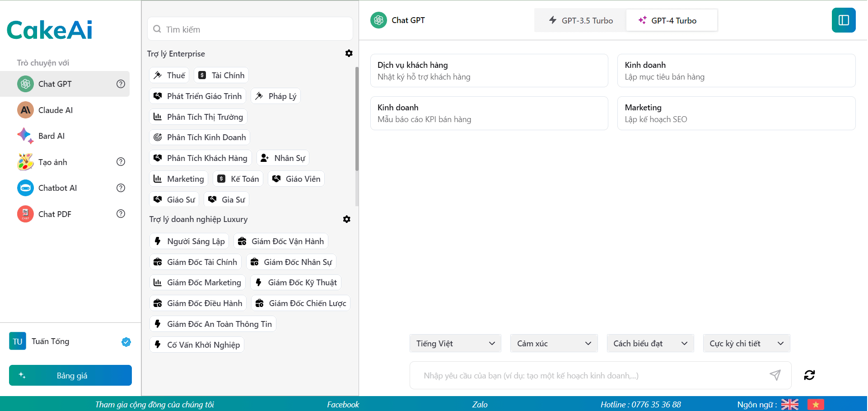Switch model to GPT-3.5 Turbo
The width and height of the screenshot is (868, 411).
point(580,21)
